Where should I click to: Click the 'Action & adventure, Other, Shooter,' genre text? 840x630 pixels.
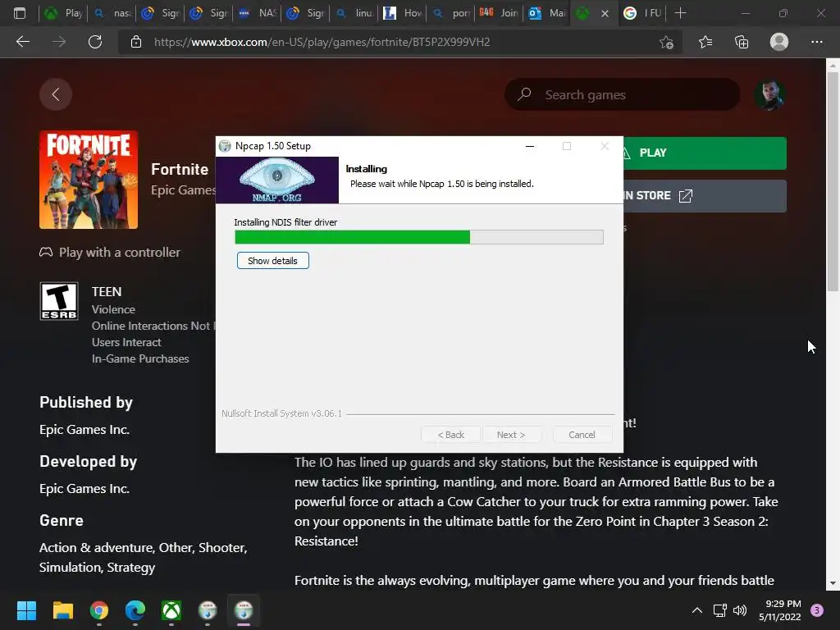tap(143, 548)
